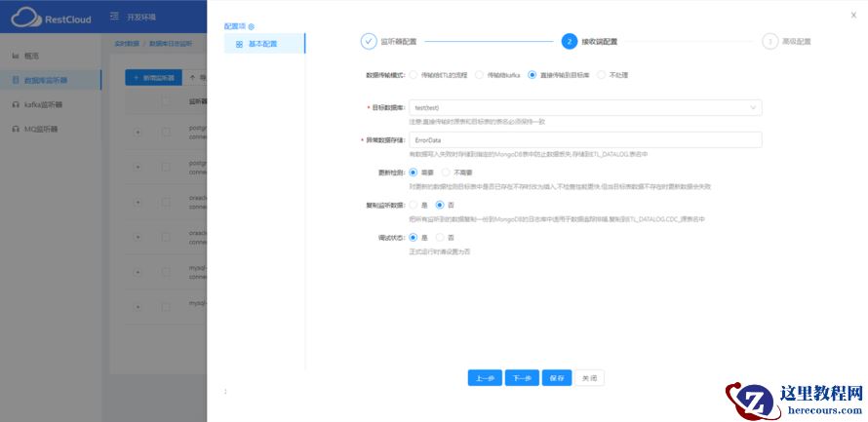
Task: Click the step 3 circle for 高级配置
Action: click(770, 42)
